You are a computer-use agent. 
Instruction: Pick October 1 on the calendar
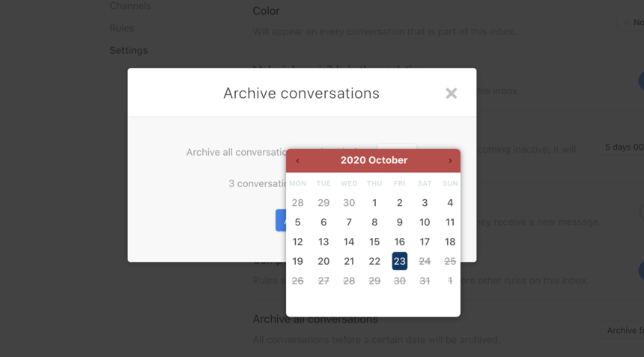tap(374, 203)
